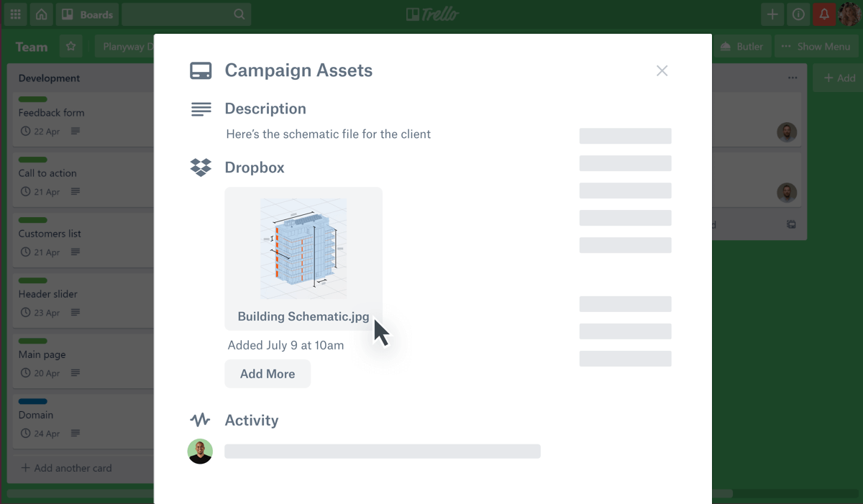Open the Building Schematic.jpg thumbnail

303,248
